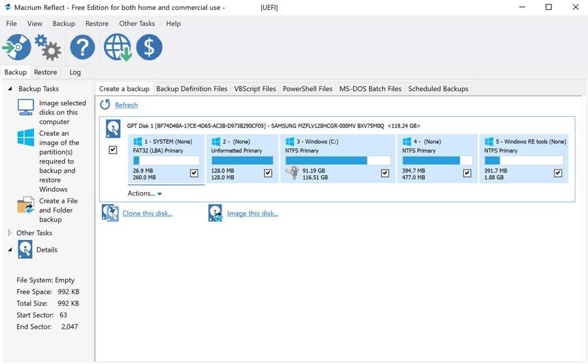Click the Help question mark icon

[82, 48]
